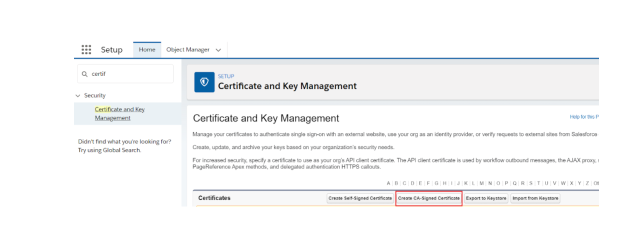Click the magnifier icon in Quick Find
644x243 pixels.
84,73
